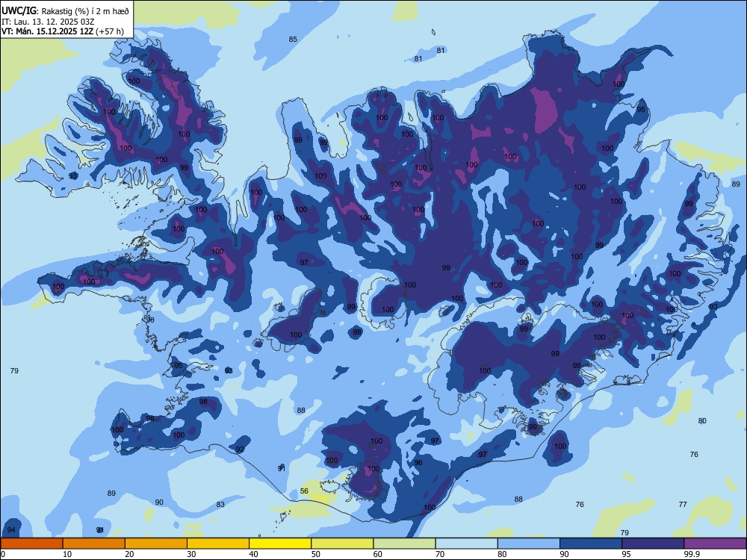Select the '50' tick label on the color scale
The width and height of the screenshot is (747, 560).
click(x=315, y=554)
